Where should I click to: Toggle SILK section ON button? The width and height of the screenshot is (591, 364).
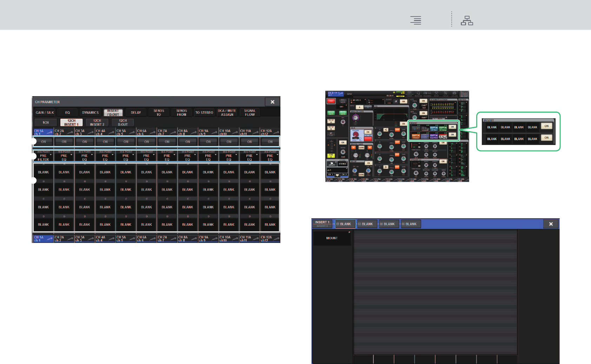tap(368, 132)
